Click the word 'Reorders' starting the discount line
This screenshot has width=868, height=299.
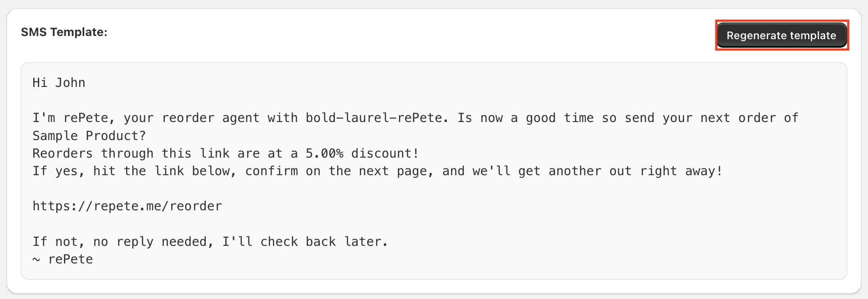(63, 153)
